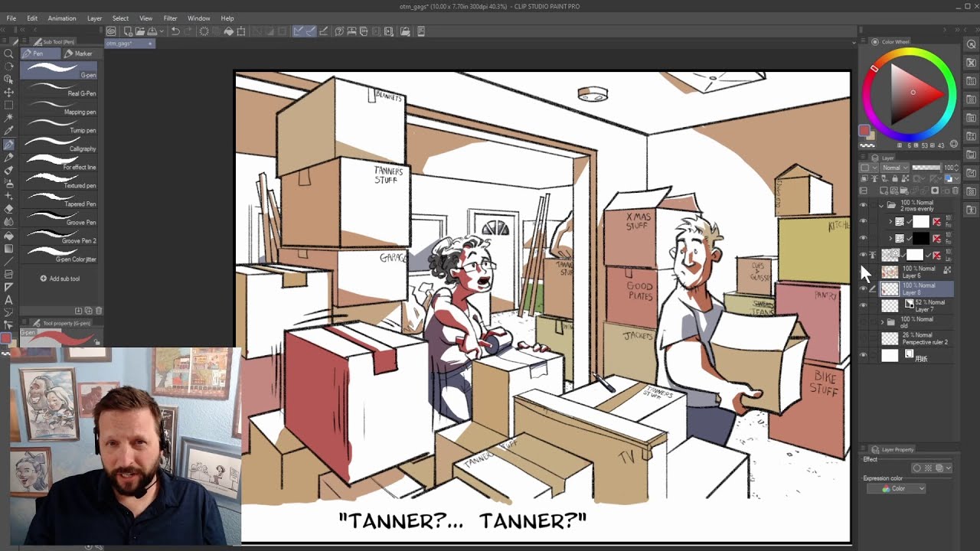Click the New file icon
Viewport: 980px width, 551px height.
click(128, 31)
